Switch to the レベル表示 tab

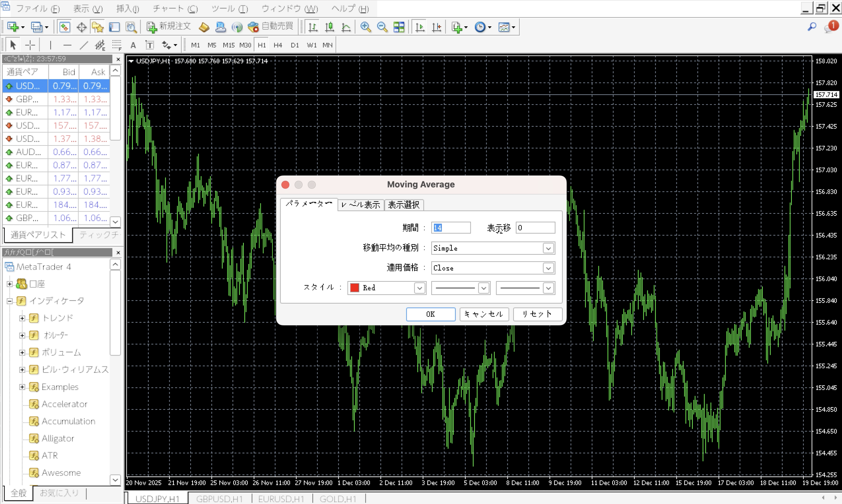click(361, 205)
